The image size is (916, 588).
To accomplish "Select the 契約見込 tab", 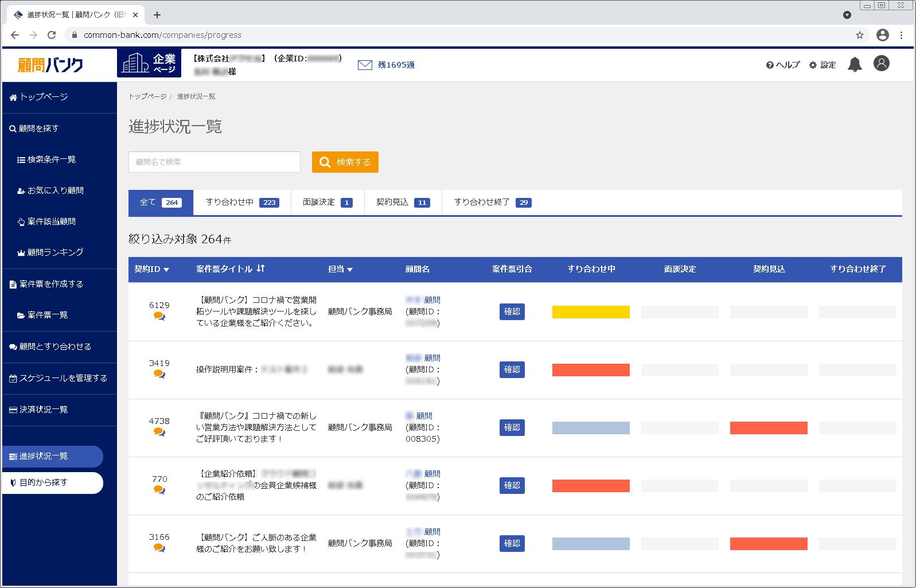I will click(x=402, y=203).
